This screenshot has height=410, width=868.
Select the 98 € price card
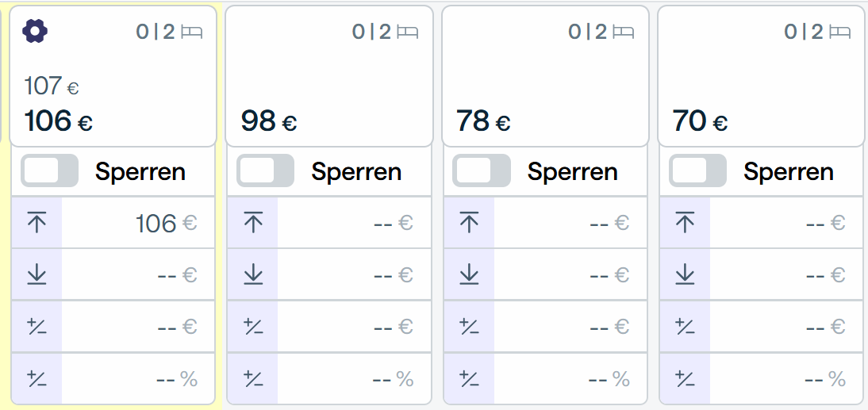329,76
